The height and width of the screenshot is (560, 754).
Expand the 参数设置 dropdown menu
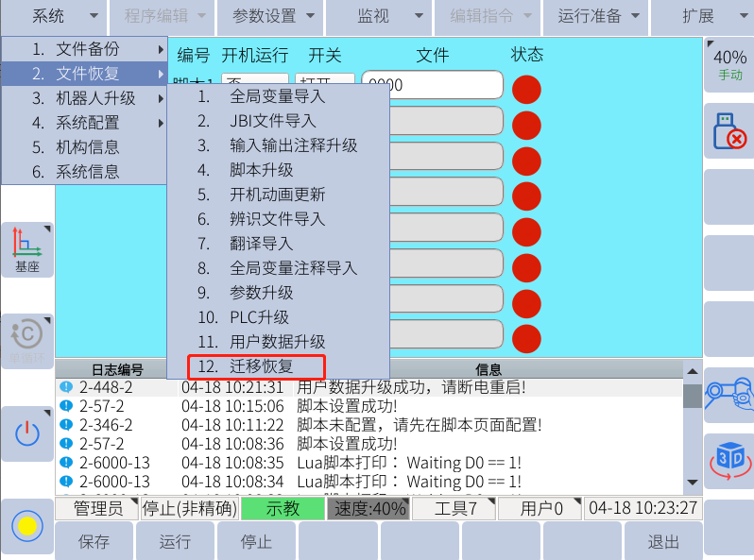[270, 16]
